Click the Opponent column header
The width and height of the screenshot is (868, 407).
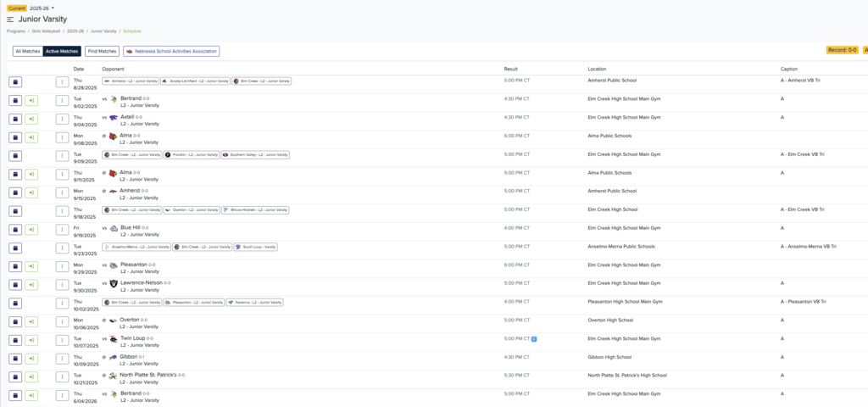112,70
